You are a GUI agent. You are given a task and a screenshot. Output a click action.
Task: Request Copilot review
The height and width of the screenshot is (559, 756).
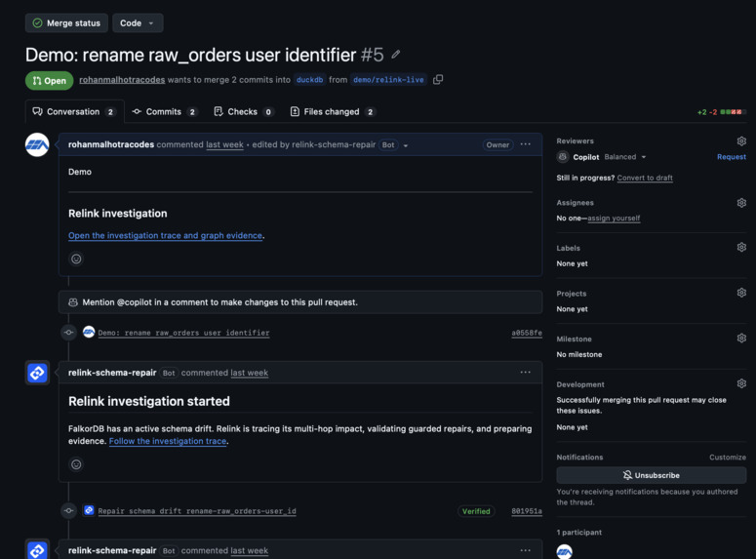(732, 157)
